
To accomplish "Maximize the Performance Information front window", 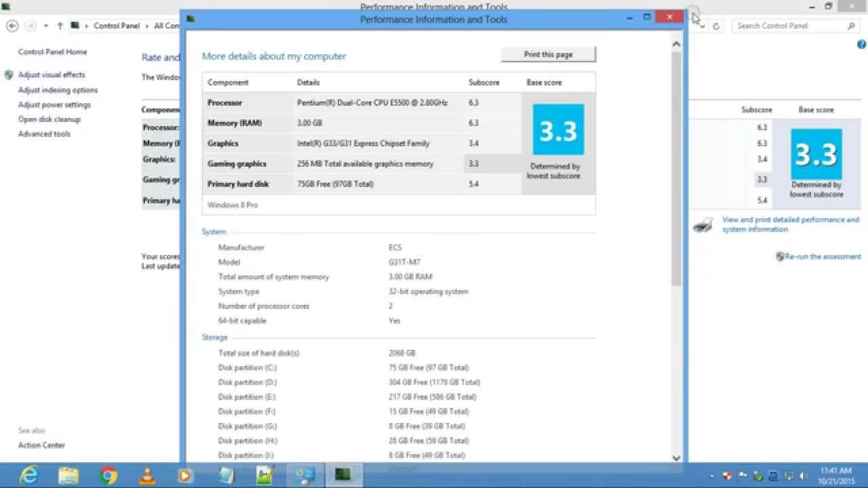I will (x=647, y=18).
